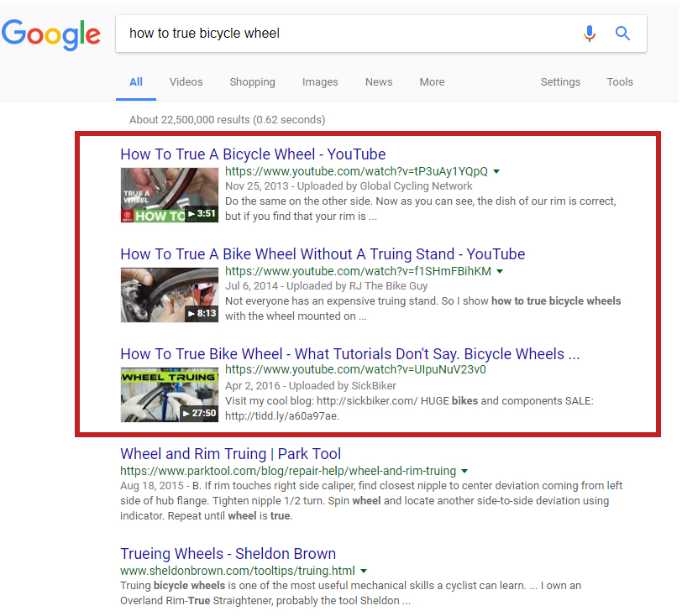Switch to the Shopping tab

252,81
